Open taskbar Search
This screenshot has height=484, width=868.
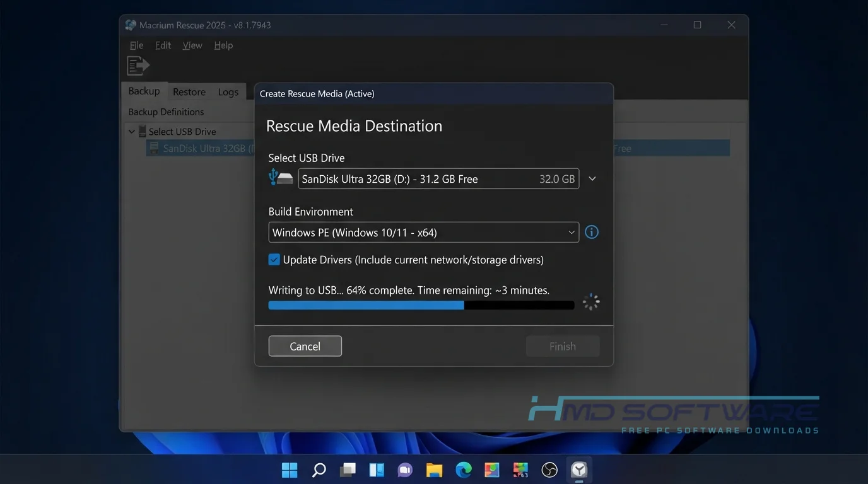pyautogui.click(x=319, y=470)
